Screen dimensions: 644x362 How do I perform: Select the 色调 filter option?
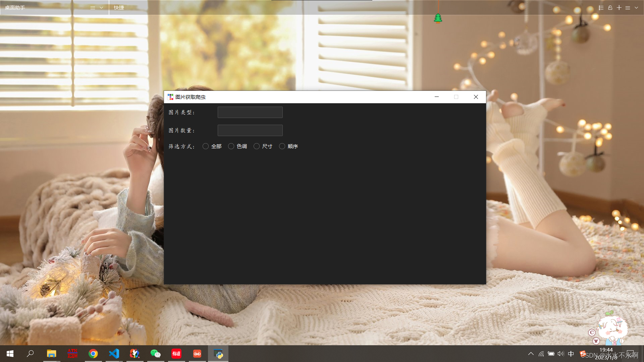coord(231,146)
